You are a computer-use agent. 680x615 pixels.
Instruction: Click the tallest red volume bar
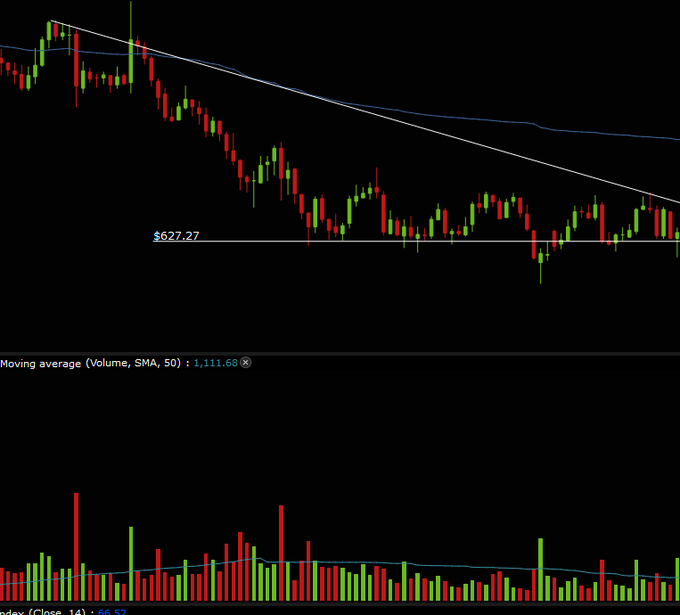click(x=76, y=546)
